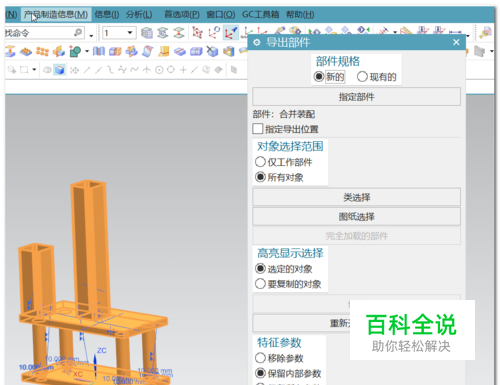
Task: Select the 新的 radio button
Action: pyautogui.click(x=319, y=77)
